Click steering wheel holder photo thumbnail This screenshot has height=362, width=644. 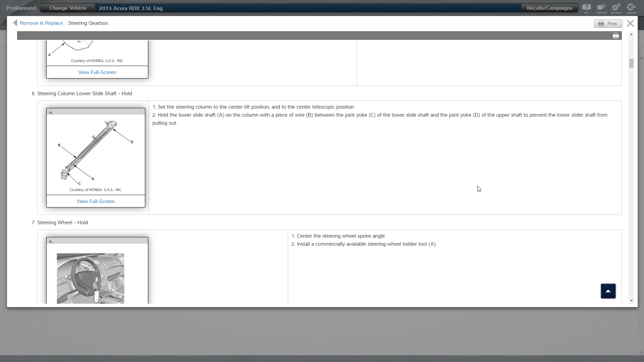tap(91, 278)
